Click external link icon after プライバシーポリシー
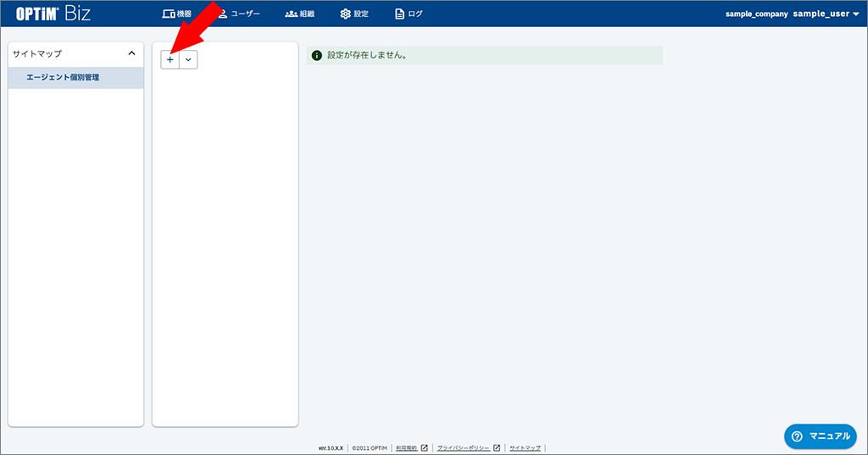Viewport: 868px width, 455px height. (497, 448)
